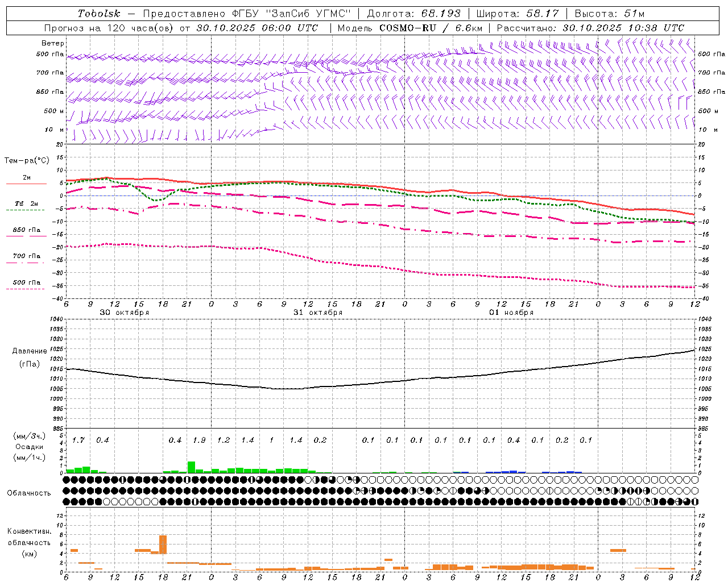Click the 01 ноября date label
The width and height of the screenshot is (728, 582).
(511, 313)
